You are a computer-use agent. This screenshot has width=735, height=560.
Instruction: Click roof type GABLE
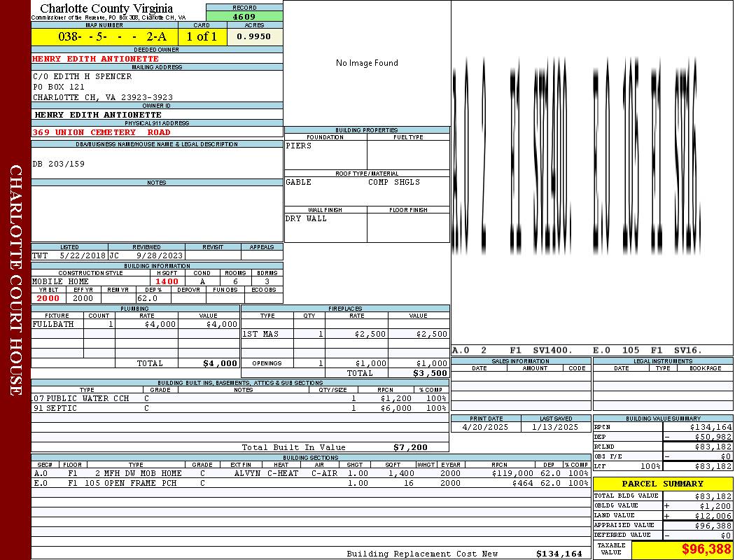click(x=299, y=182)
